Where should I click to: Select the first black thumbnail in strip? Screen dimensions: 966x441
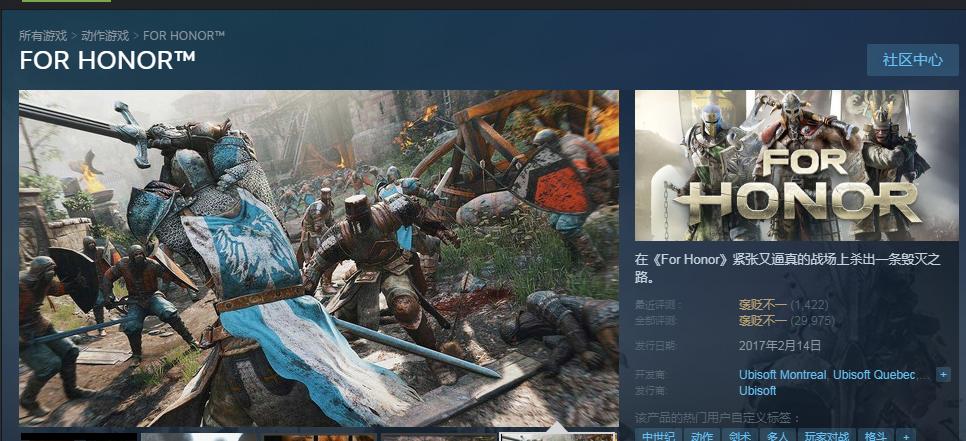pyautogui.click(x=79, y=437)
